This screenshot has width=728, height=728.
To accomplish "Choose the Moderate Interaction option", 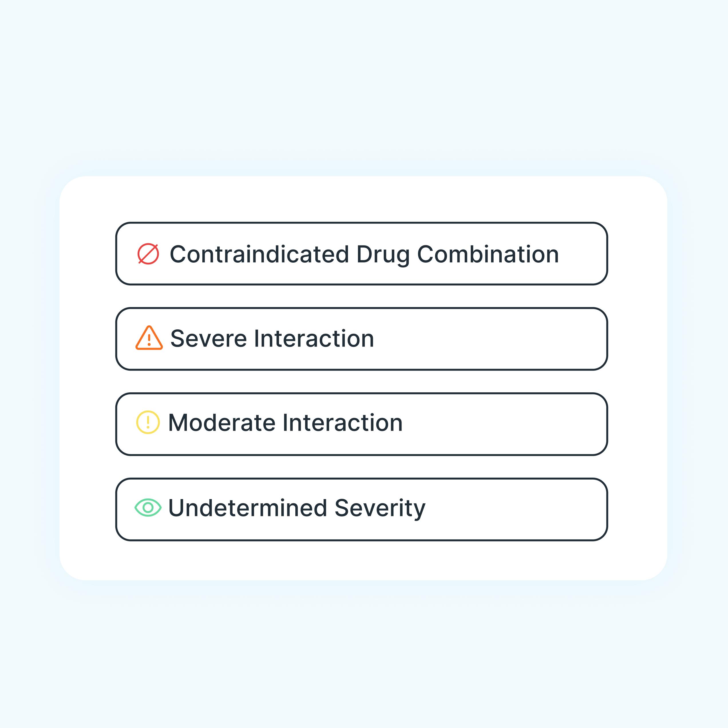I will 362,424.
